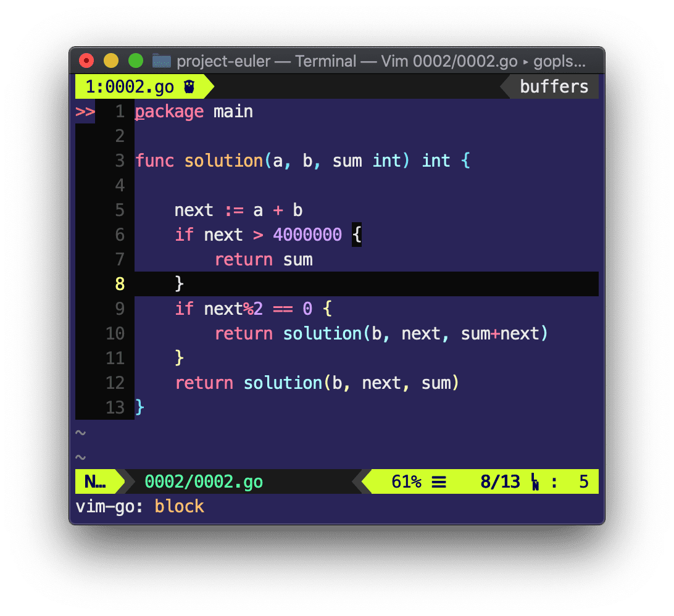Click the three-bar icon in status line
674x616 pixels.
coord(439,481)
